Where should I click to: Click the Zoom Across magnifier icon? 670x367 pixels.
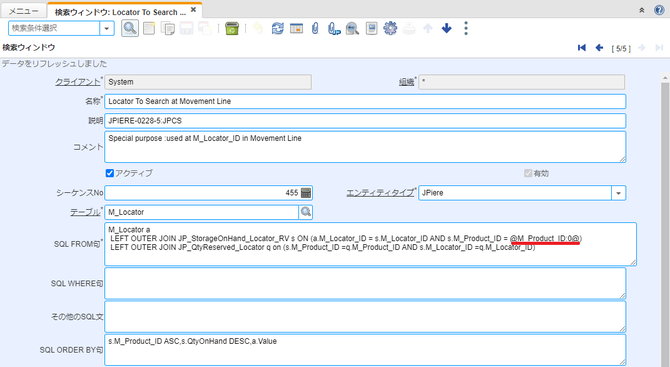click(x=352, y=29)
